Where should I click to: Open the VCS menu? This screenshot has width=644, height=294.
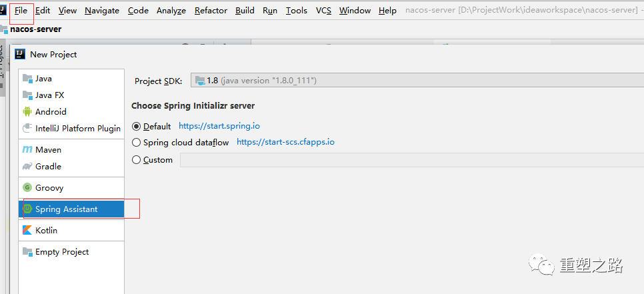point(323,11)
